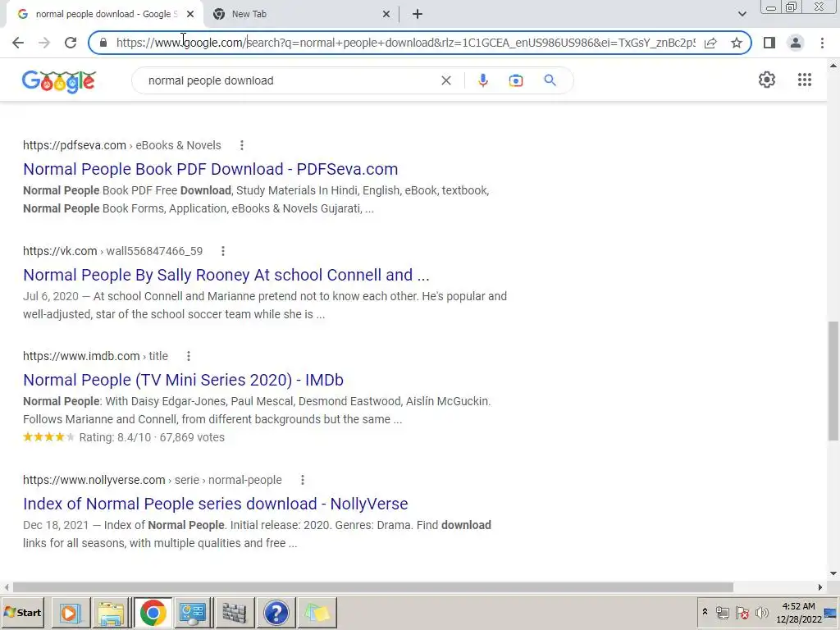Share this page icon in address bar
The height and width of the screenshot is (630, 840).
[x=710, y=43]
